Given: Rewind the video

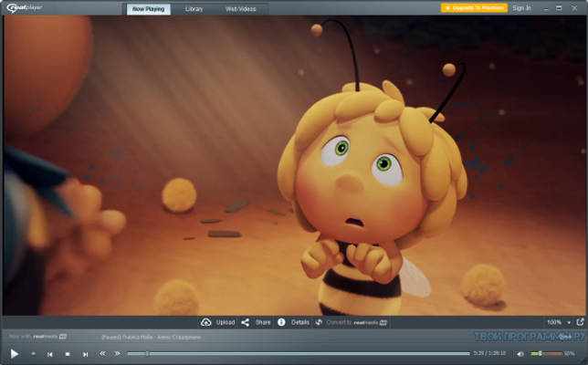Looking at the screenshot, I should [102, 353].
